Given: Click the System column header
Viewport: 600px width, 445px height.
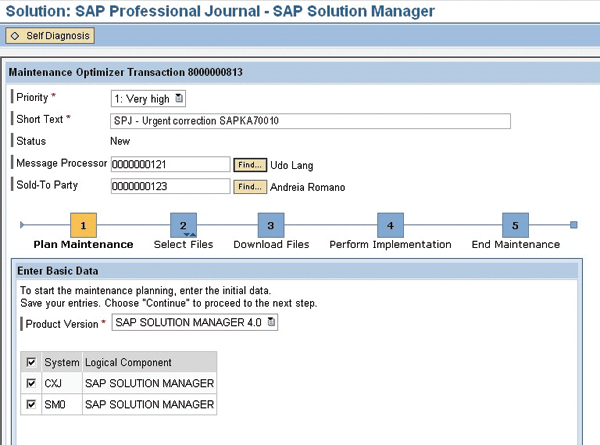Looking at the screenshot, I should [x=62, y=362].
